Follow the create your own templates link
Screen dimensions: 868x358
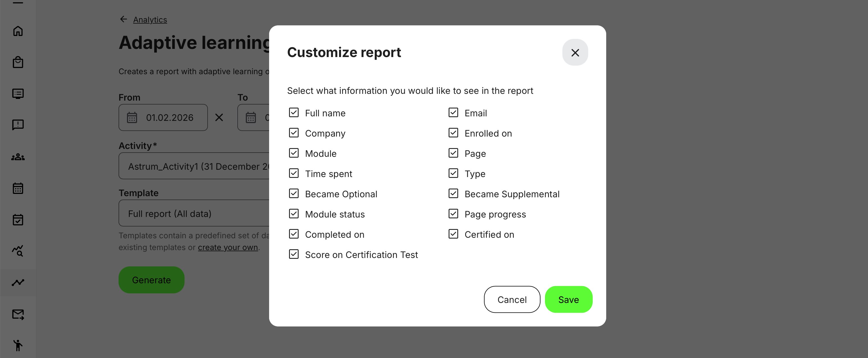[228, 247]
